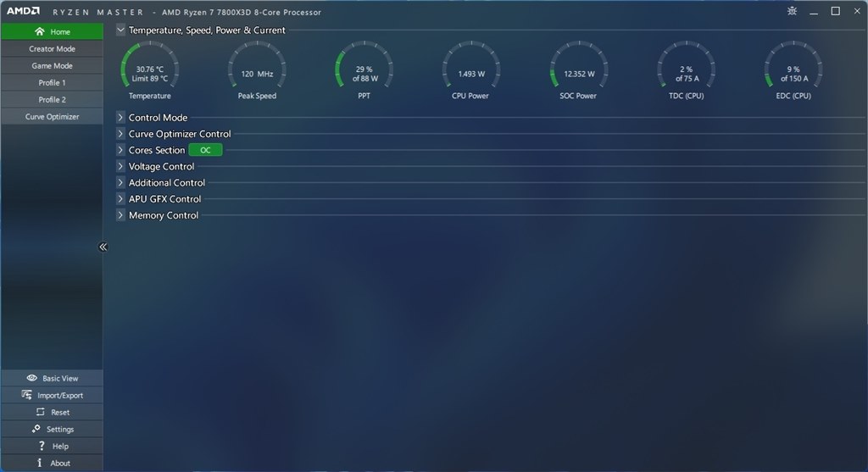Image resolution: width=868 pixels, height=472 pixels.
Task: Click the bug report icon in title bar
Action: pyautogui.click(x=793, y=11)
